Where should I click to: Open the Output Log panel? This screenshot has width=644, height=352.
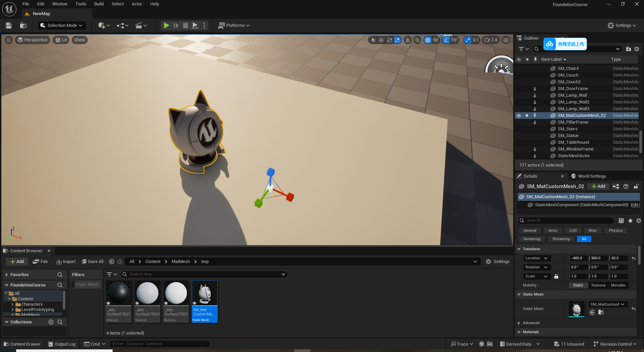62,344
